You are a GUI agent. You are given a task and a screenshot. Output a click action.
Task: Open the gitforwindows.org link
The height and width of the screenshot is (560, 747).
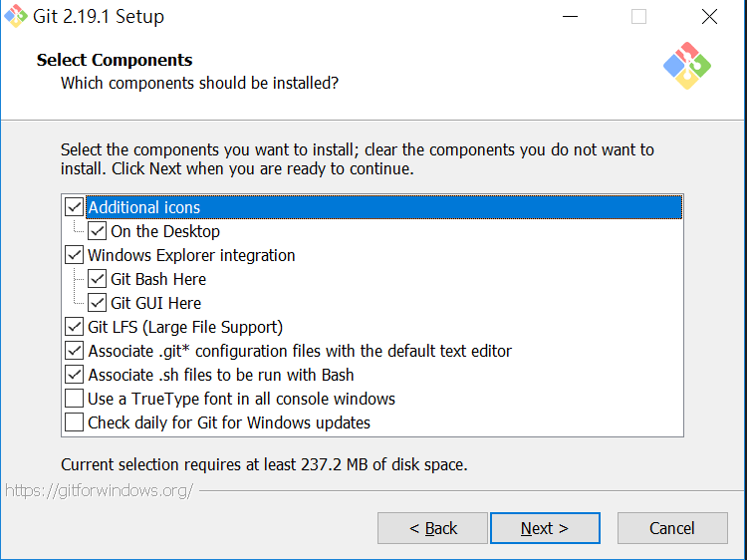click(x=100, y=490)
